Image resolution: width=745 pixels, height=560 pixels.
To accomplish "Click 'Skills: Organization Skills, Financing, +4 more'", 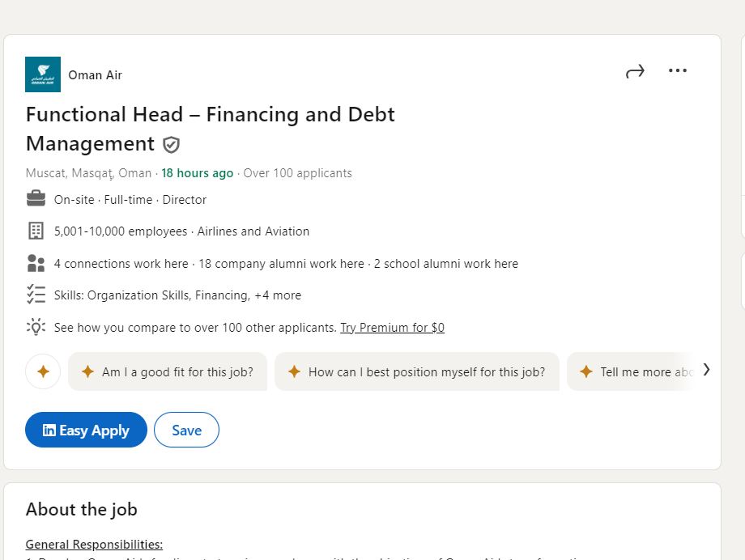I will pos(177,295).
